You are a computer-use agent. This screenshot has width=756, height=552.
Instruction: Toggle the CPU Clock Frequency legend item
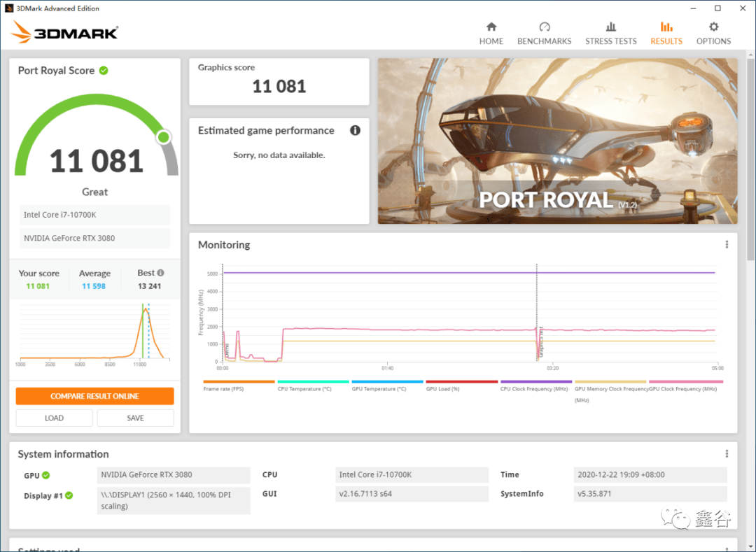535,385
